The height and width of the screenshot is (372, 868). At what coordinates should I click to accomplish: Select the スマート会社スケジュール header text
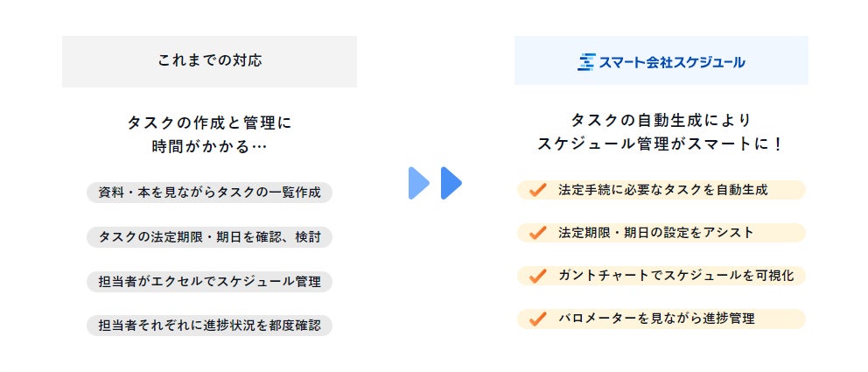pyautogui.click(x=672, y=61)
